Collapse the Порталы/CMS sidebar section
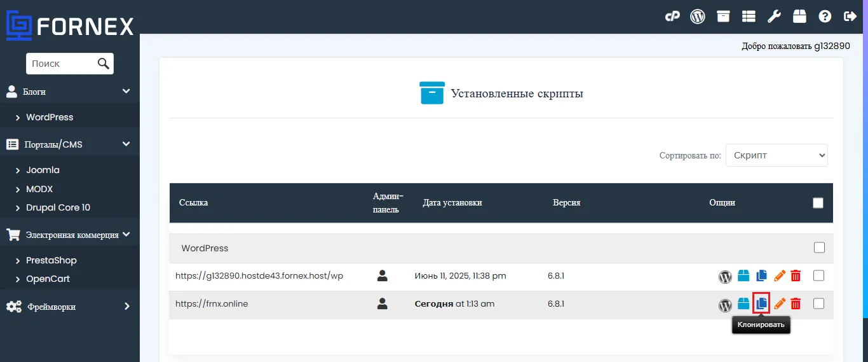Image resolution: width=868 pixels, height=362 pixels. pos(69,144)
